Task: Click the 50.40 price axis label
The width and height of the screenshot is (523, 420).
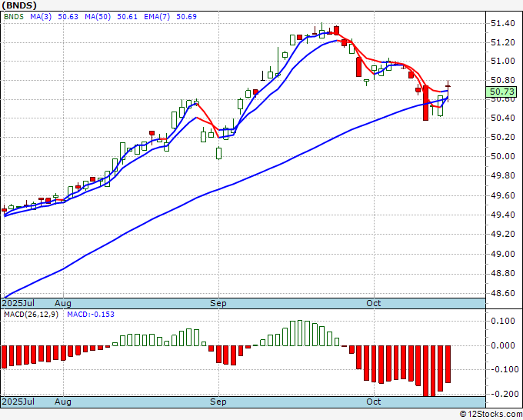Action: (x=503, y=118)
